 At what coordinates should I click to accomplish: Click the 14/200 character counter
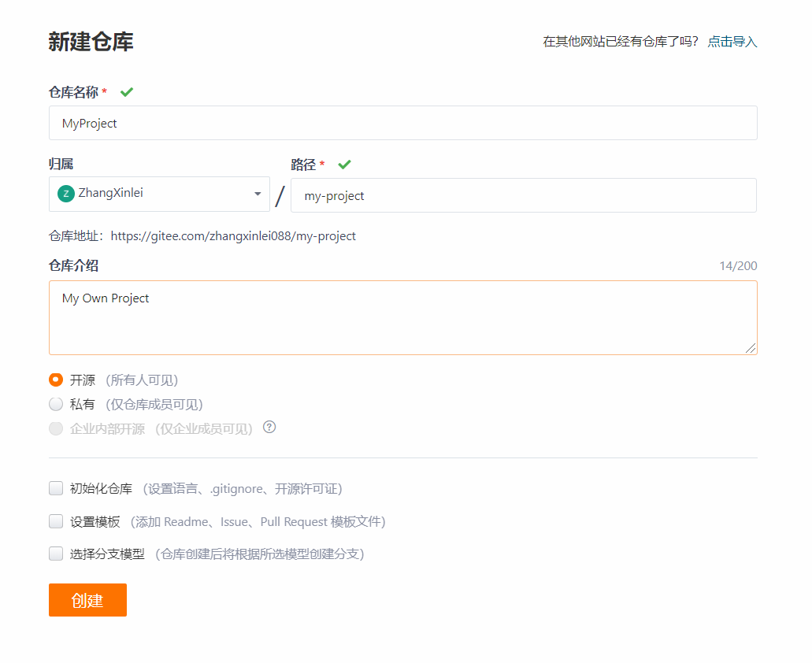(x=738, y=266)
